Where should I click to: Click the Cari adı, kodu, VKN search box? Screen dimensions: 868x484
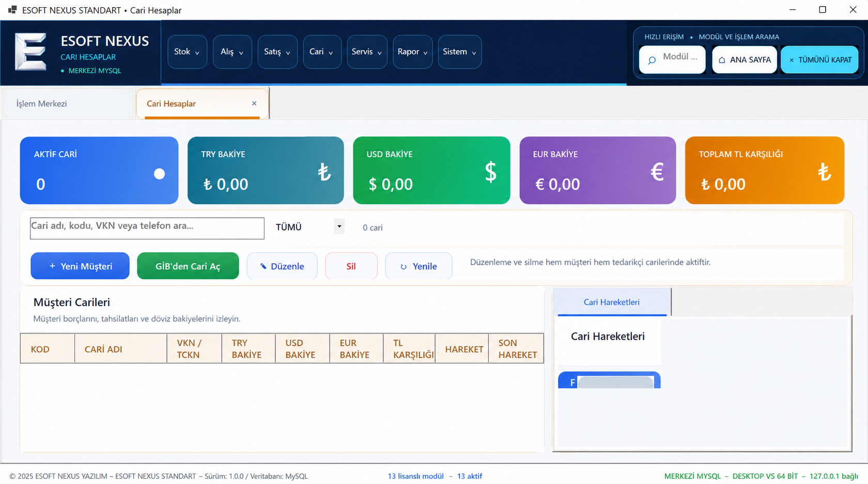147,228
